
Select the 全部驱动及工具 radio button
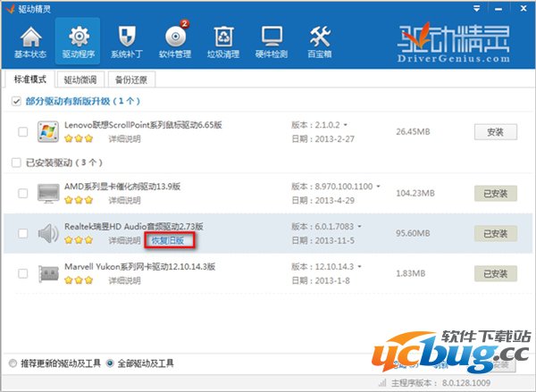pos(110,363)
